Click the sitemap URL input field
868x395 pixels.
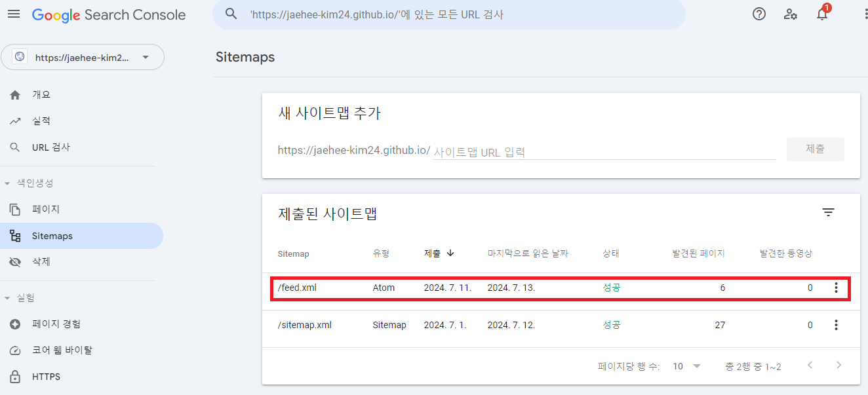click(604, 151)
